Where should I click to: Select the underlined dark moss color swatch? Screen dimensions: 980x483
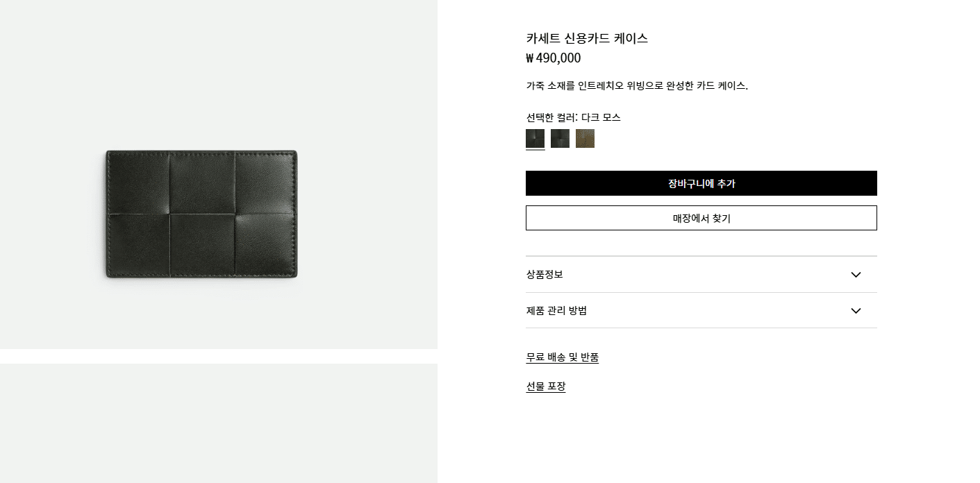tap(535, 139)
